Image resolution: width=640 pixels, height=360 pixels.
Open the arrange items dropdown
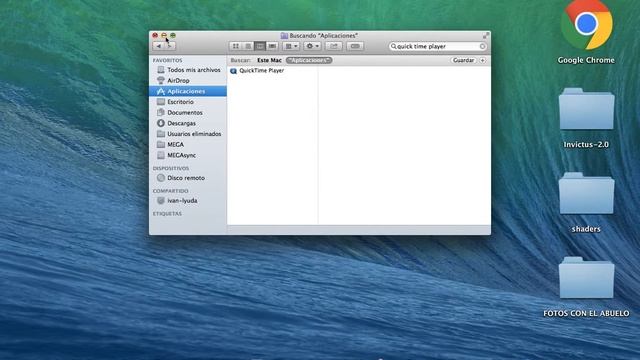point(291,46)
